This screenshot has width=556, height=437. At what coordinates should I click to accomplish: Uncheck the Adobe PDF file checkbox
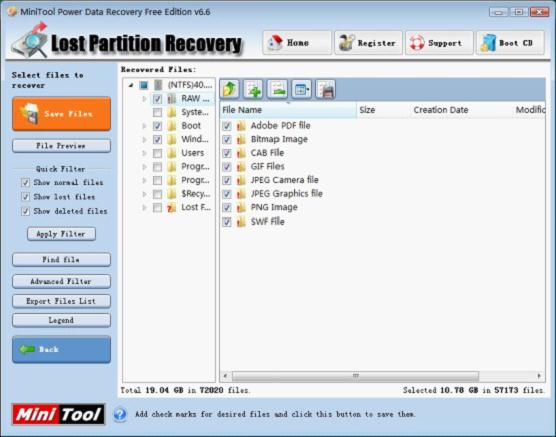[227, 126]
